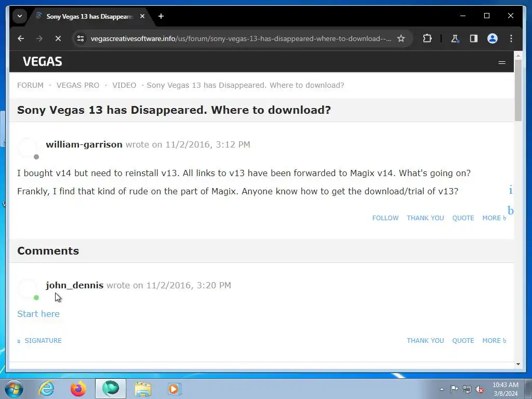Expand MORE on john_dennis's comment
The width and height of the screenshot is (532, 399).
[494, 341]
